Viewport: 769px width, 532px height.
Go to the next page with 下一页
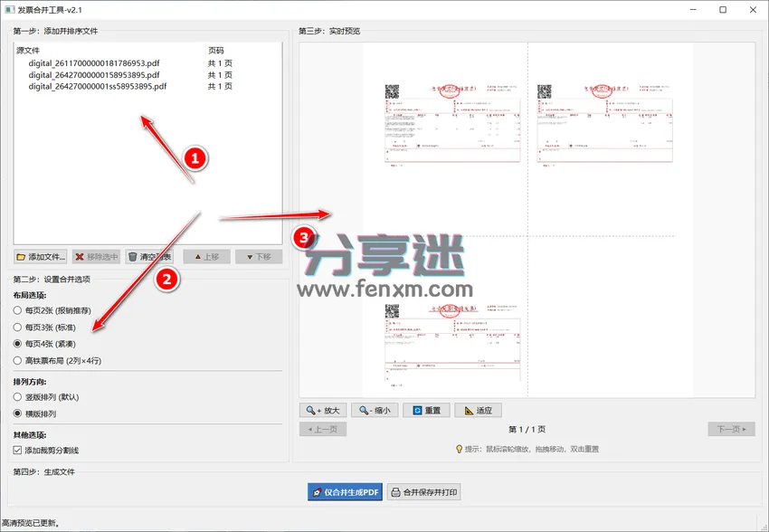(731, 429)
